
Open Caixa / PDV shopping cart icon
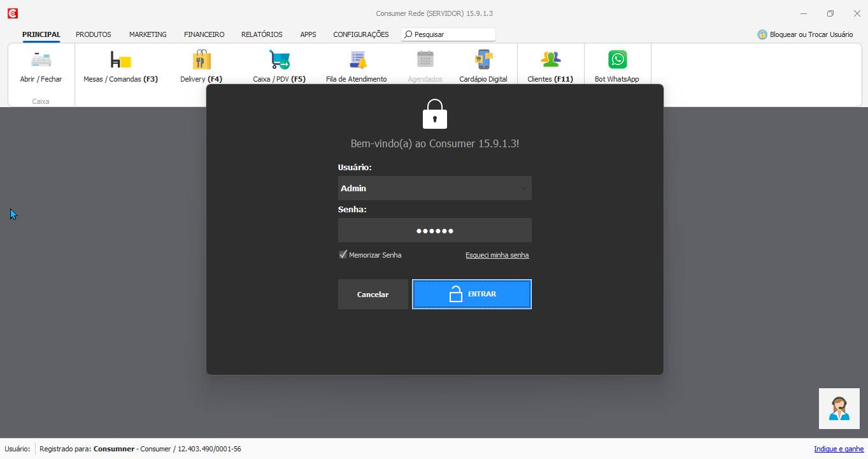pyautogui.click(x=279, y=60)
